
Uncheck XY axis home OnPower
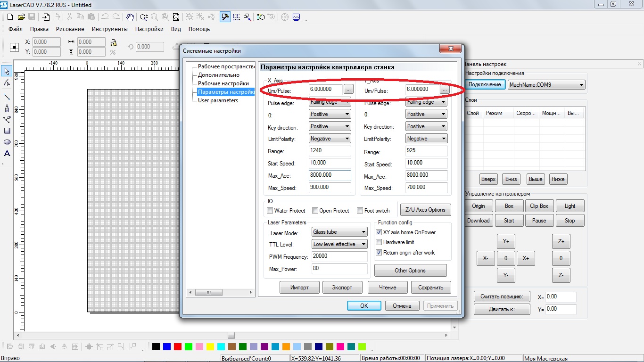pos(379,232)
